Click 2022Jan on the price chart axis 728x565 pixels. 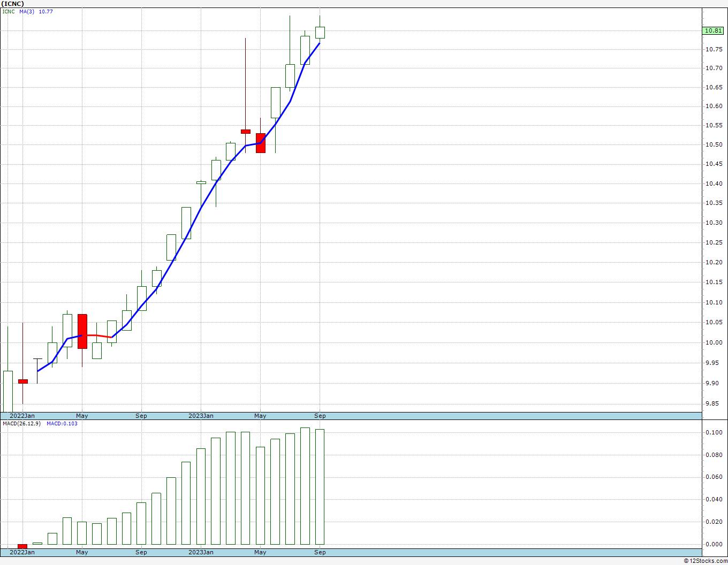pos(22,416)
